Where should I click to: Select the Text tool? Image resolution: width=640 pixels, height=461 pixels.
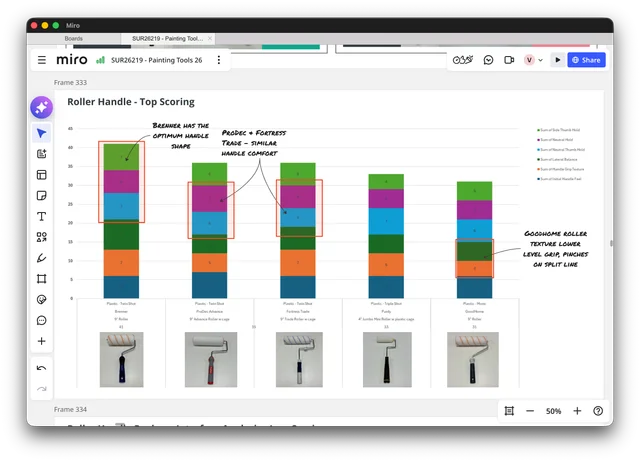coord(42,216)
